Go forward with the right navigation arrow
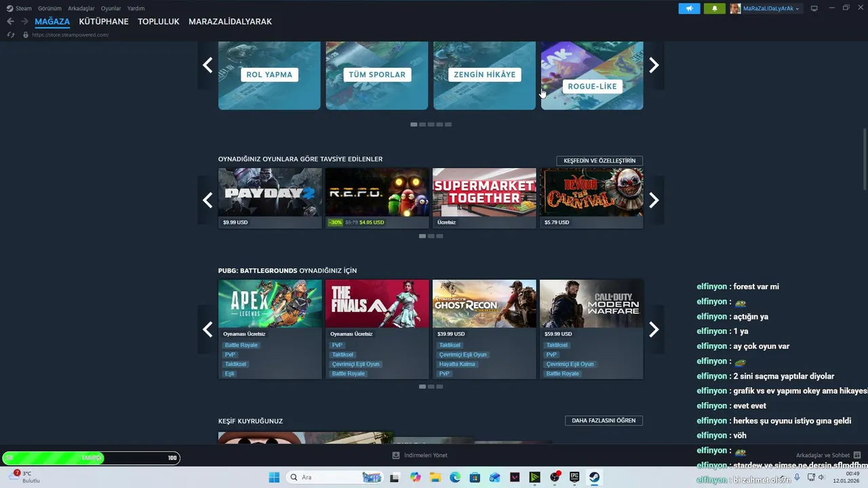868x488 pixels. point(24,22)
